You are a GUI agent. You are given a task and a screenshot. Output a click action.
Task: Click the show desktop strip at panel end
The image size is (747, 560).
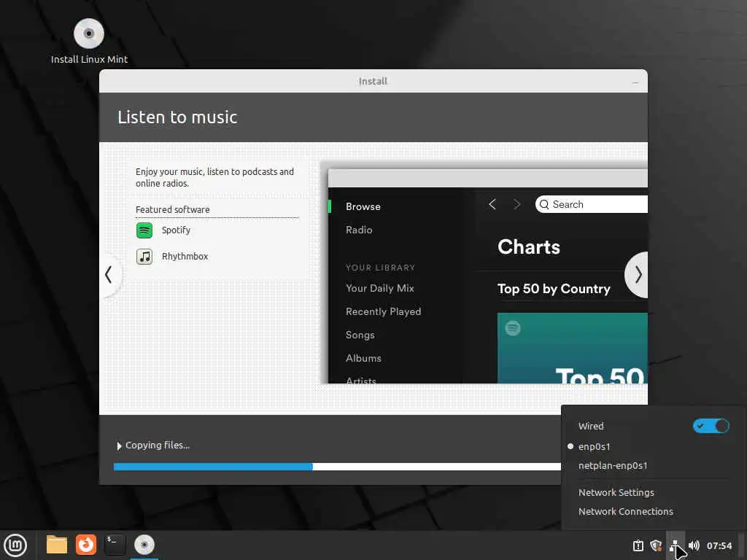[x=742, y=545]
